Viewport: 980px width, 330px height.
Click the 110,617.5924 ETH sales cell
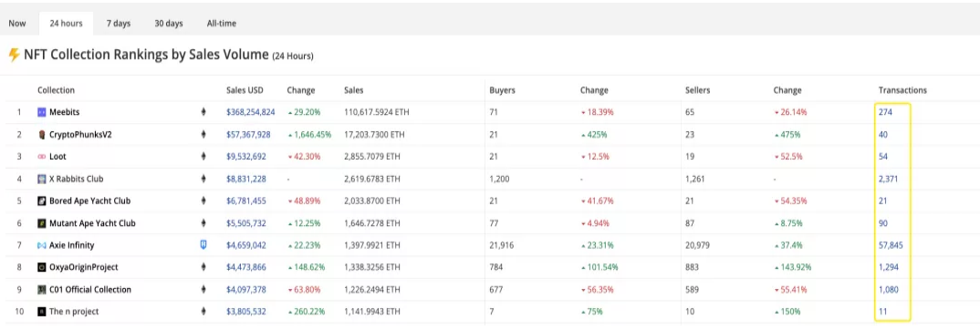[377, 112]
